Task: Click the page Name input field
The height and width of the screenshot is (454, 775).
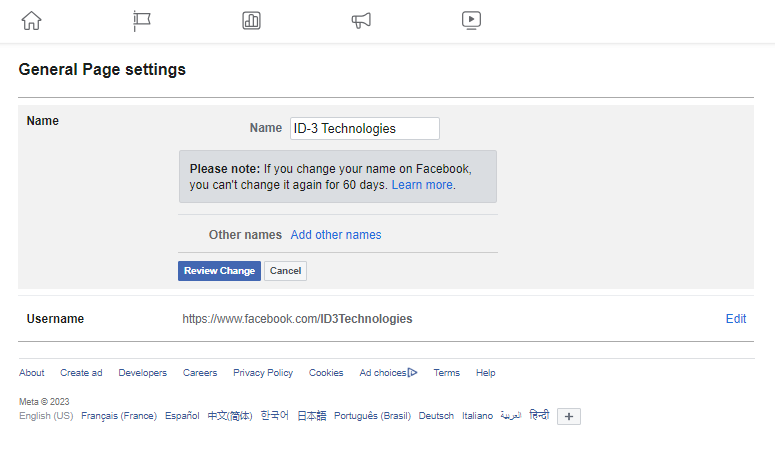Action: 365,128
